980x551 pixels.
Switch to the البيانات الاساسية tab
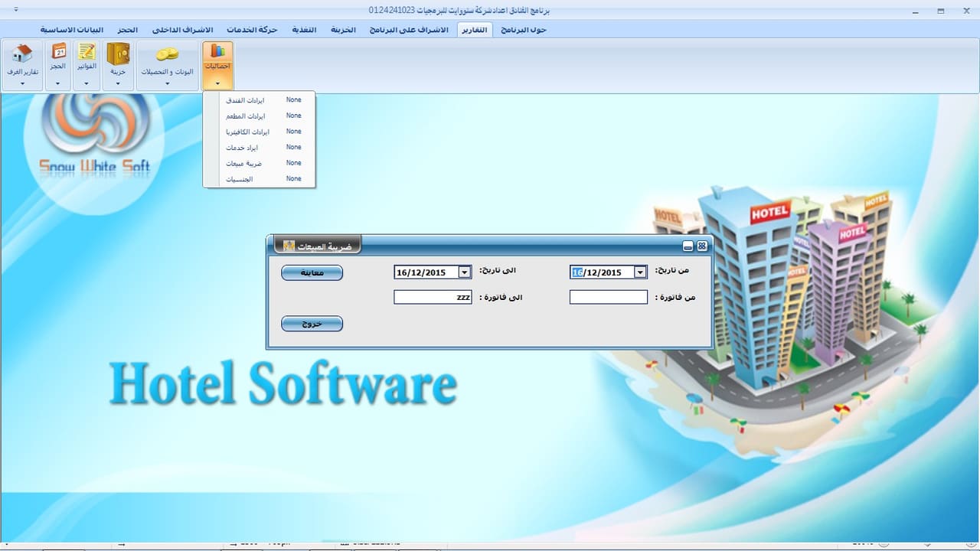click(x=72, y=29)
